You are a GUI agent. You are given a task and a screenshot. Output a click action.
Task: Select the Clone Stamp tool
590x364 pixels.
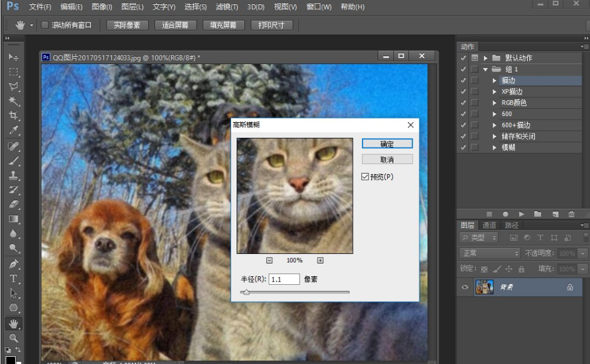[x=13, y=175]
